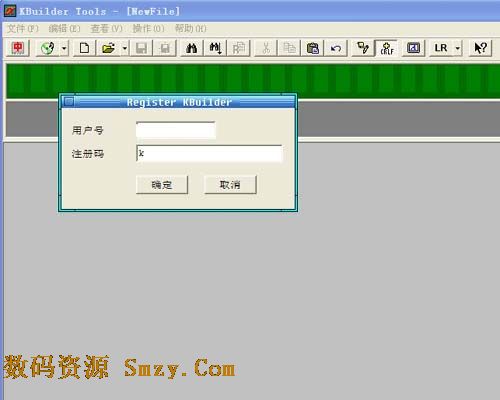Click the clipboard Paste icon
The width and height of the screenshot is (500, 400).
point(313,48)
